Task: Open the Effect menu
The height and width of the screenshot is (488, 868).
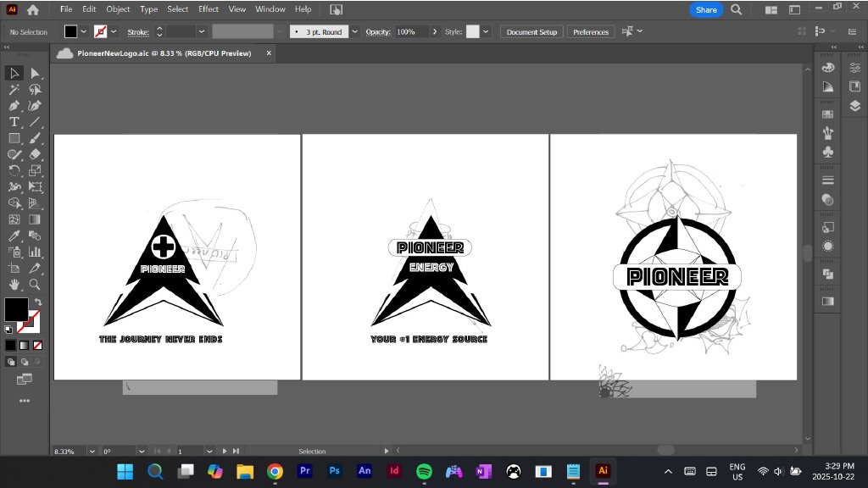Action: 209,8
